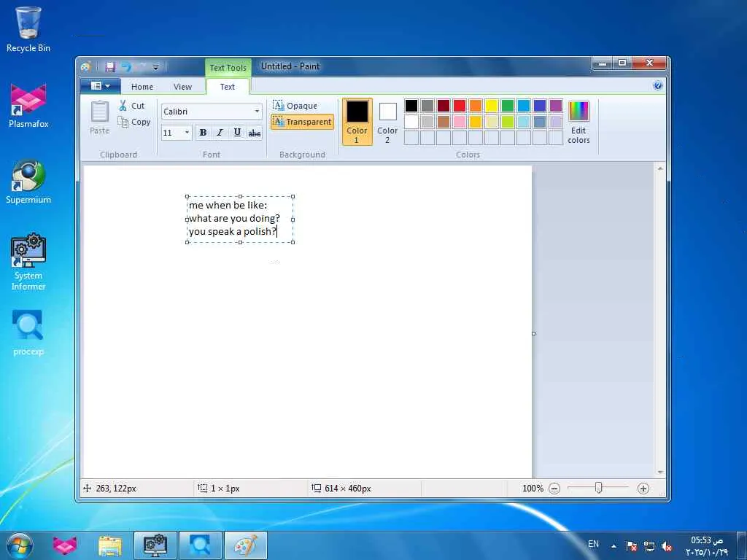Open the Paint application menu button
The image size is (747, 560).
pyautogui.click(x=100, y=86)
